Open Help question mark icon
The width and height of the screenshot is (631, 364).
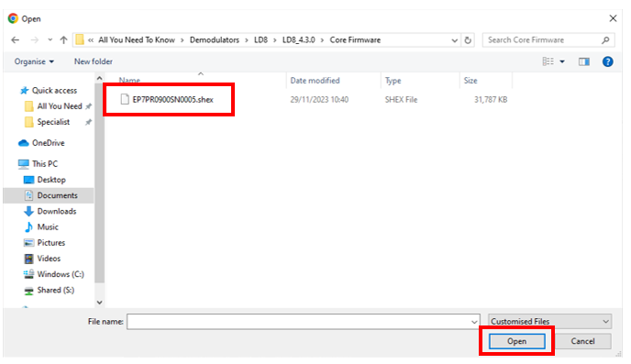click(x=608, y=61)
